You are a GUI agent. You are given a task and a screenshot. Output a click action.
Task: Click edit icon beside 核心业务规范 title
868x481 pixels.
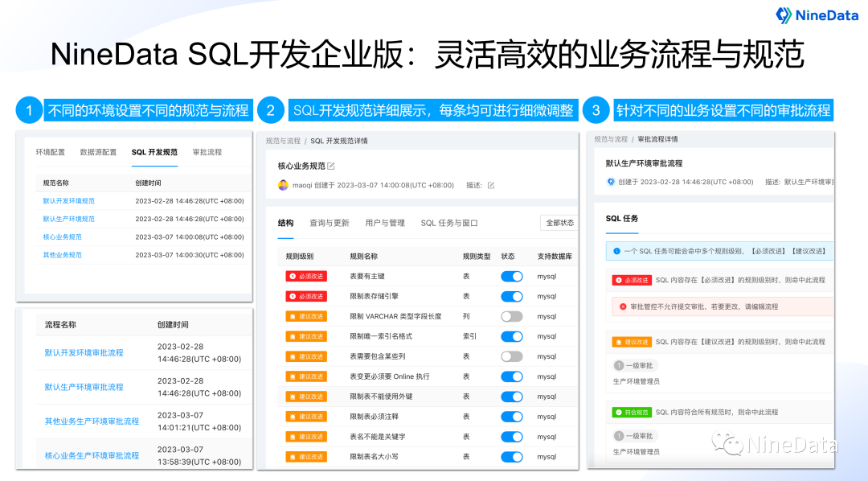pos(331,166)
